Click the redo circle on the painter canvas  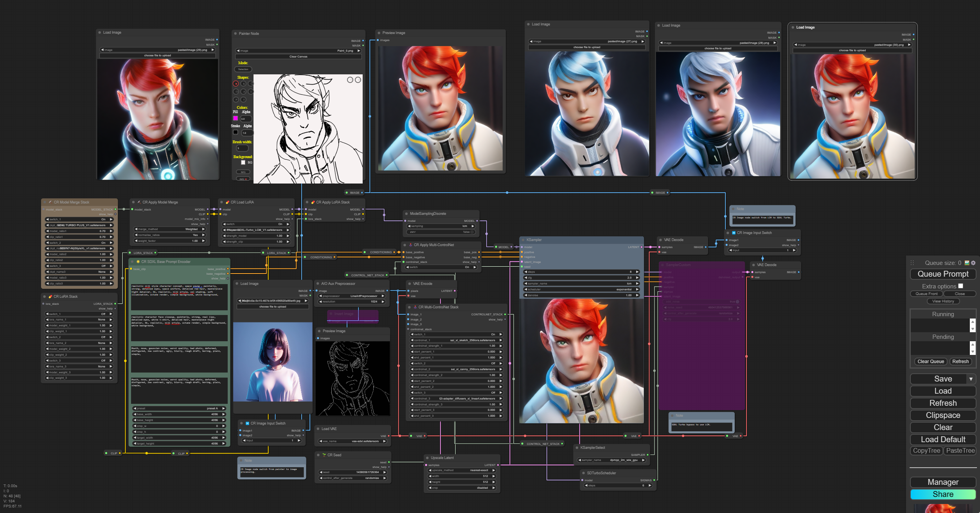point(358,80)
